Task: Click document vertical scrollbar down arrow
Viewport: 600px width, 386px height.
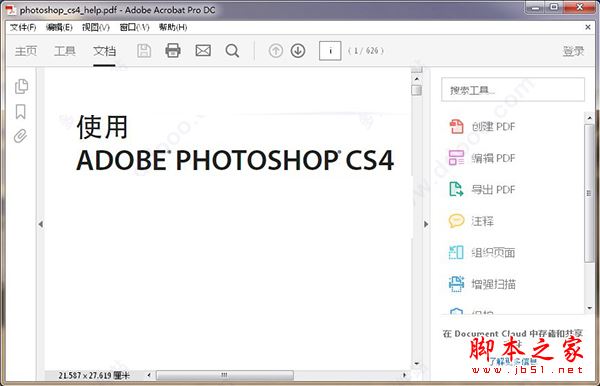Action: pyautogui.click(x=416, y=363)
